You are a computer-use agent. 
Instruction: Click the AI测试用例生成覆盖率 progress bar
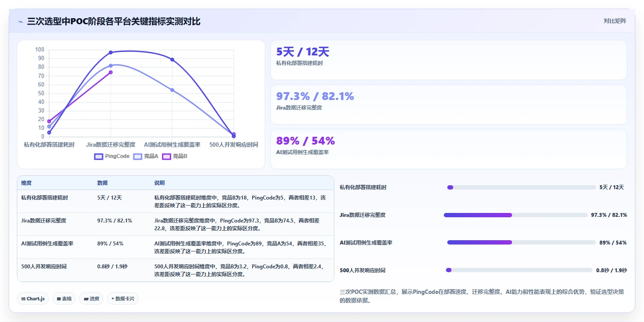click(522, 242)
